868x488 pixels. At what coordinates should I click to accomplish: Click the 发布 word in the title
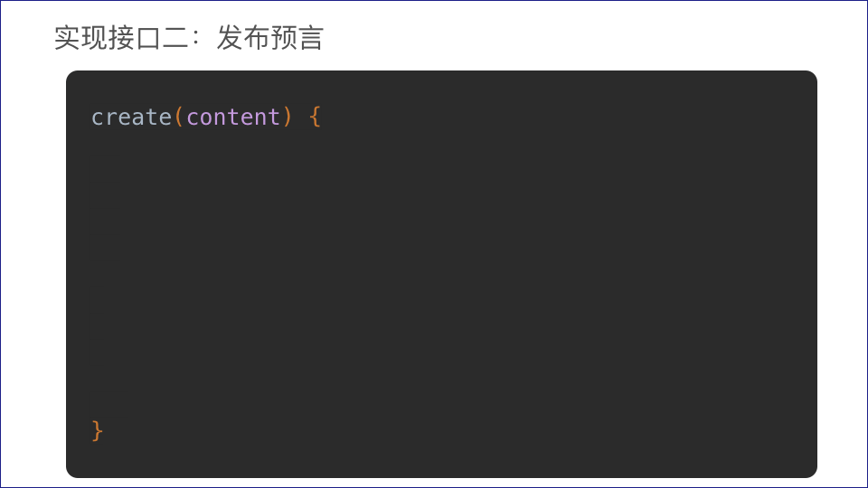click(x=242, y=39)
